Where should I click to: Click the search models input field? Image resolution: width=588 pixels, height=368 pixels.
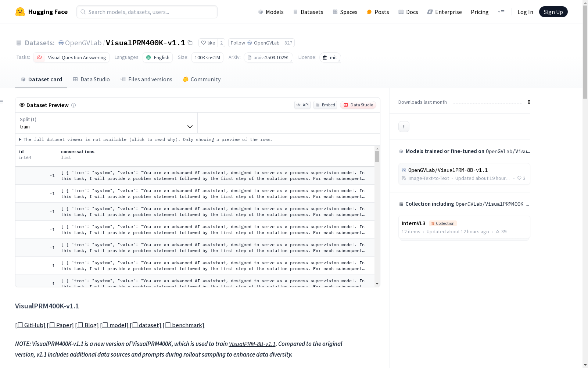coord(147,12)
